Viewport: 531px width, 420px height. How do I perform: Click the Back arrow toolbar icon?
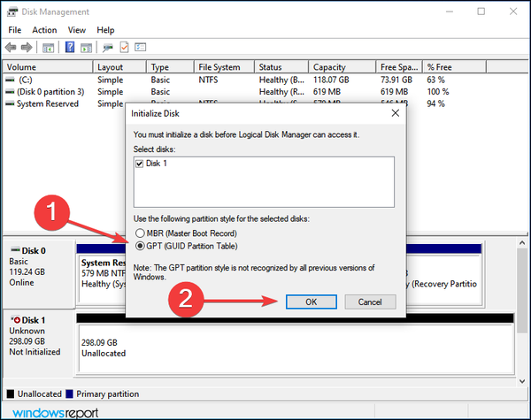click(11, 48)
